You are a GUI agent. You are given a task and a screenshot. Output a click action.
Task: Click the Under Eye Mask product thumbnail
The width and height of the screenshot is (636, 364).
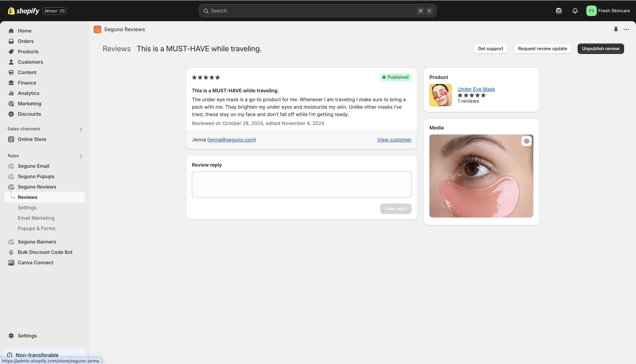[440, 95]
